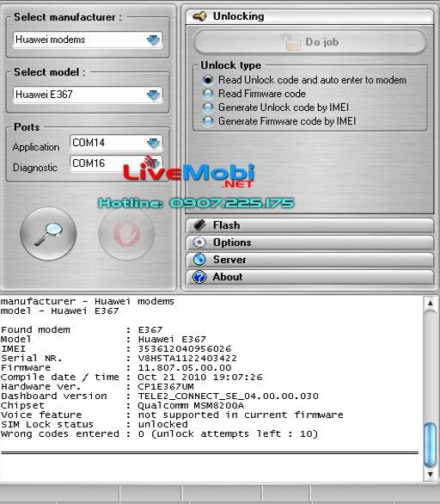
Task: Click the question mark icon on About
Action: click(x=199, y=277)
